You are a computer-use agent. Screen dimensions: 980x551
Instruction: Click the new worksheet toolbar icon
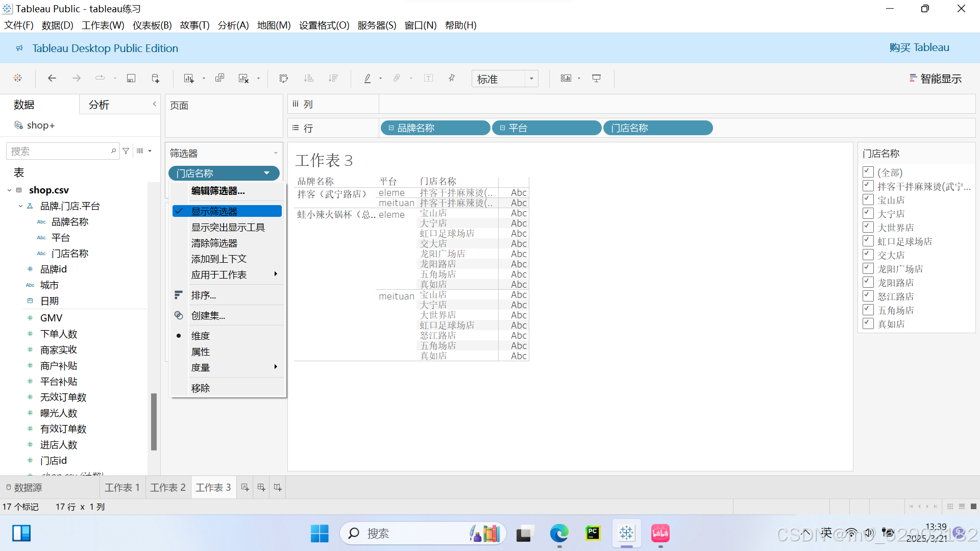point(189,78)
